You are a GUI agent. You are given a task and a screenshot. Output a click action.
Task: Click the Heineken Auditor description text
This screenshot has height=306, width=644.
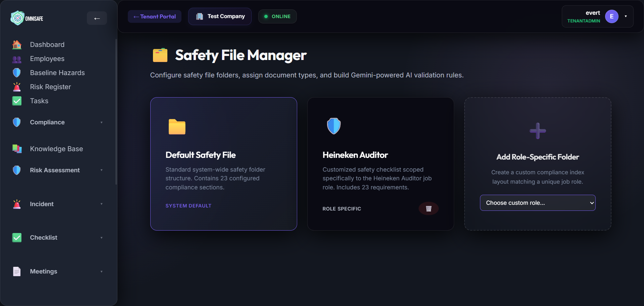[377, 178]
